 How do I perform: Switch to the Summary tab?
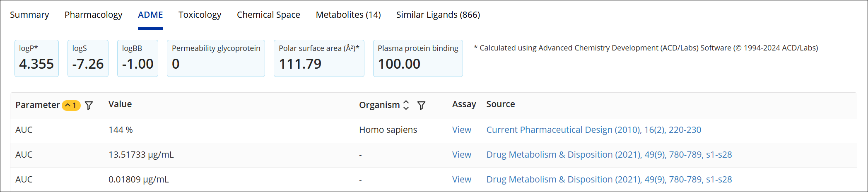pos(29,15)
